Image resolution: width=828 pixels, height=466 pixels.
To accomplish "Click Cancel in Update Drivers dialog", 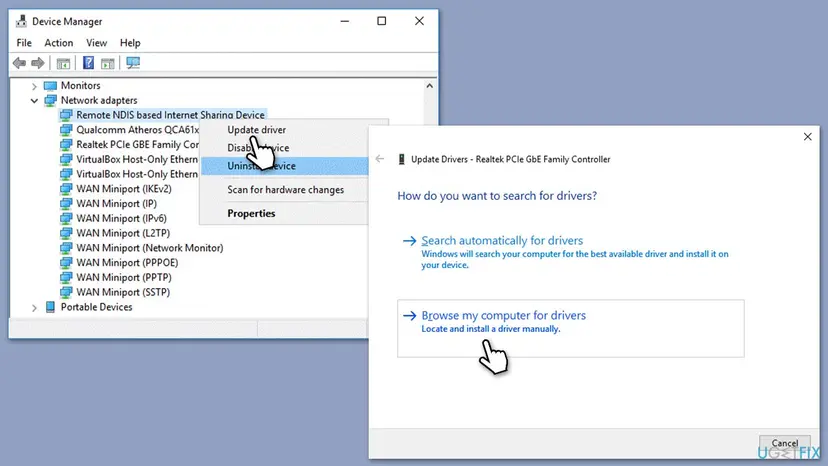I will click(785, 443).
